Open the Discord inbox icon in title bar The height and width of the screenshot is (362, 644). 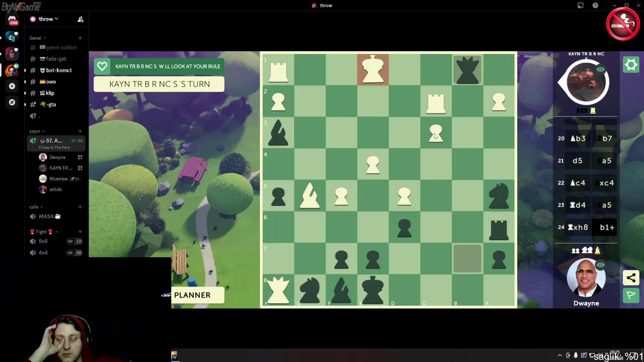(x=581, y=6)
